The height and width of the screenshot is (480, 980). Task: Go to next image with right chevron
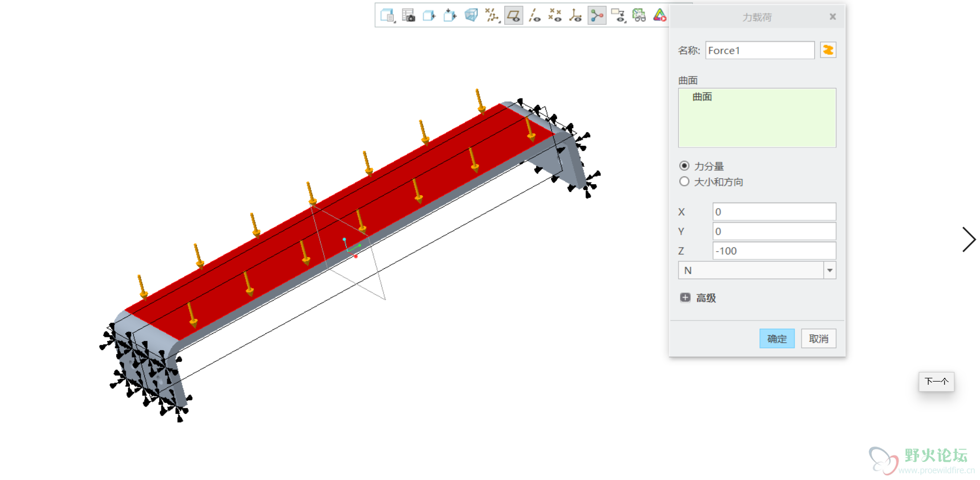969,239
